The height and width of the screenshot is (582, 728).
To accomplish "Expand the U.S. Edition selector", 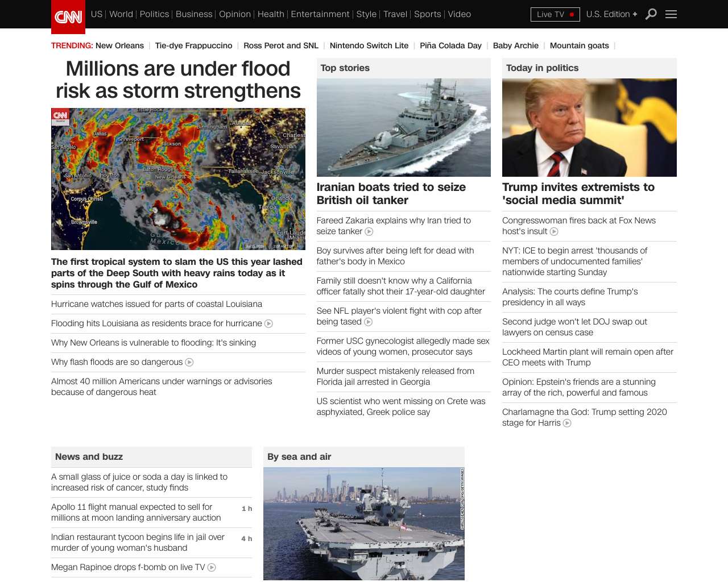I will point(612,14).
